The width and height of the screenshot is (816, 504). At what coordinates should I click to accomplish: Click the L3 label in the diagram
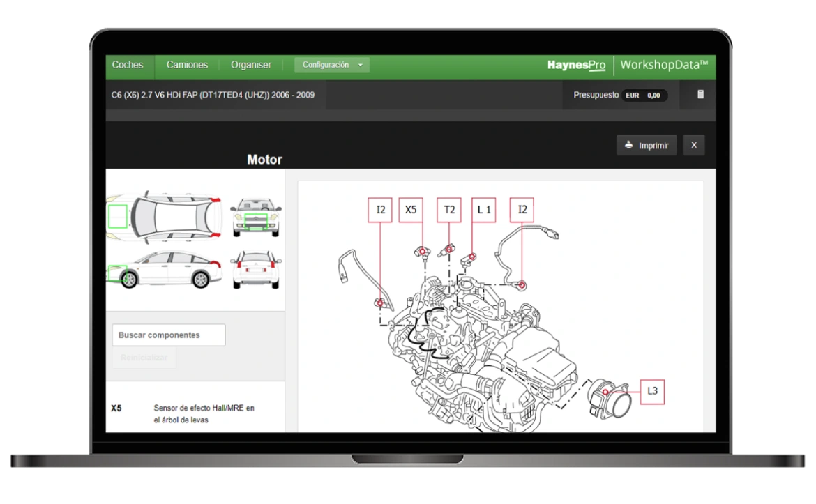(x=652, y=391)
